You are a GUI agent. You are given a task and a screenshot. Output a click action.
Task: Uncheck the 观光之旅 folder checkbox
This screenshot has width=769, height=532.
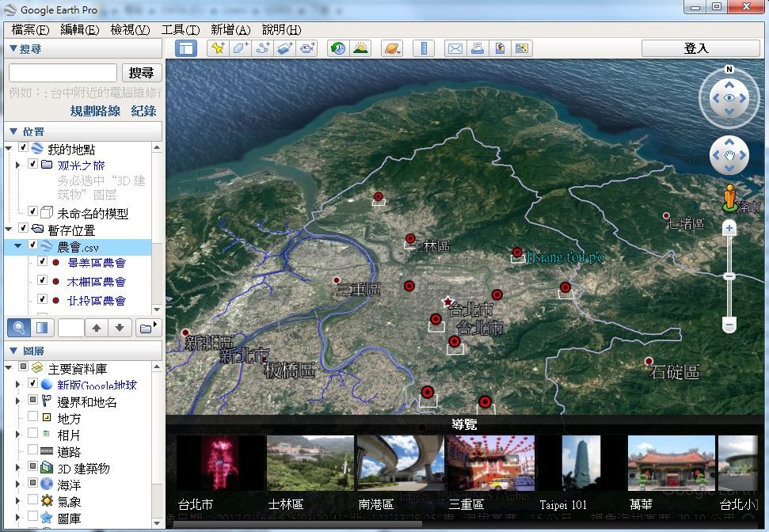(x=32, y=164)
